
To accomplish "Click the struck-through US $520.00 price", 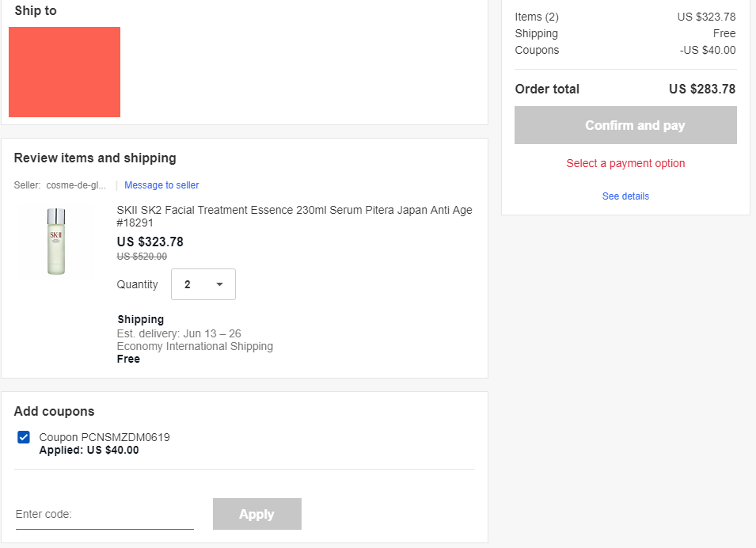I will 142,257.
